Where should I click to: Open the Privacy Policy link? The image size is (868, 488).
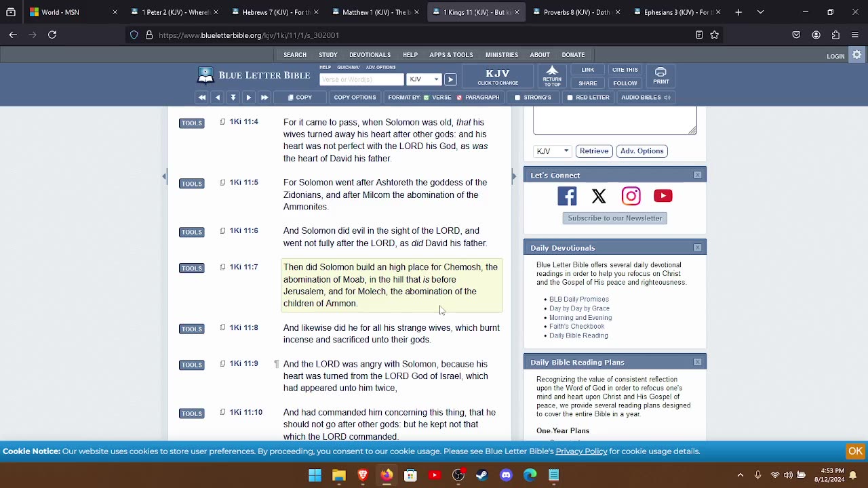tap(581, 451)
